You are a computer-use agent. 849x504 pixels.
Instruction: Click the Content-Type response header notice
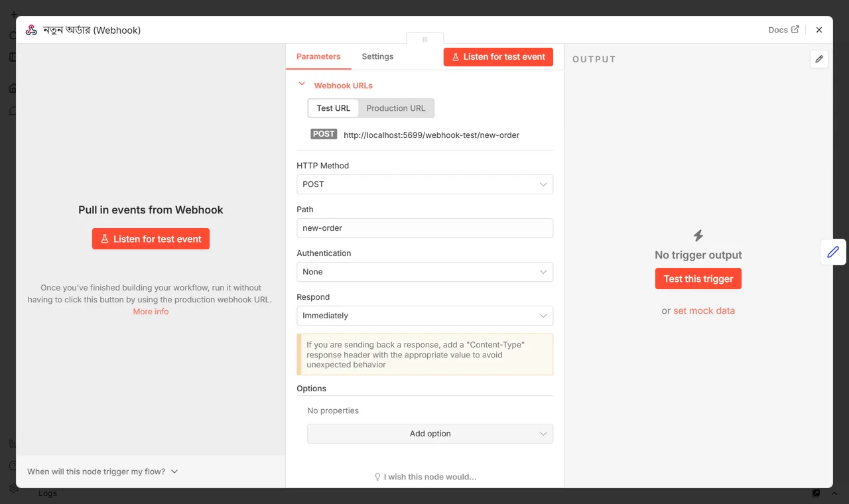coord(424,355)
